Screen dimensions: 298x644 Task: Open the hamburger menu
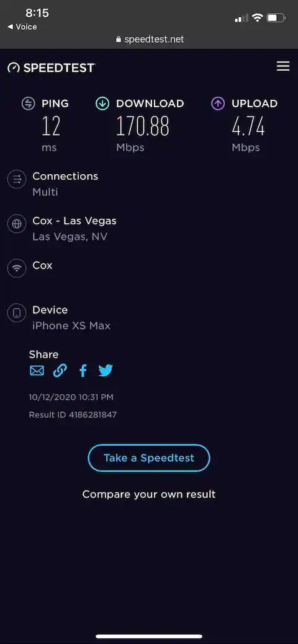point(282,66)
